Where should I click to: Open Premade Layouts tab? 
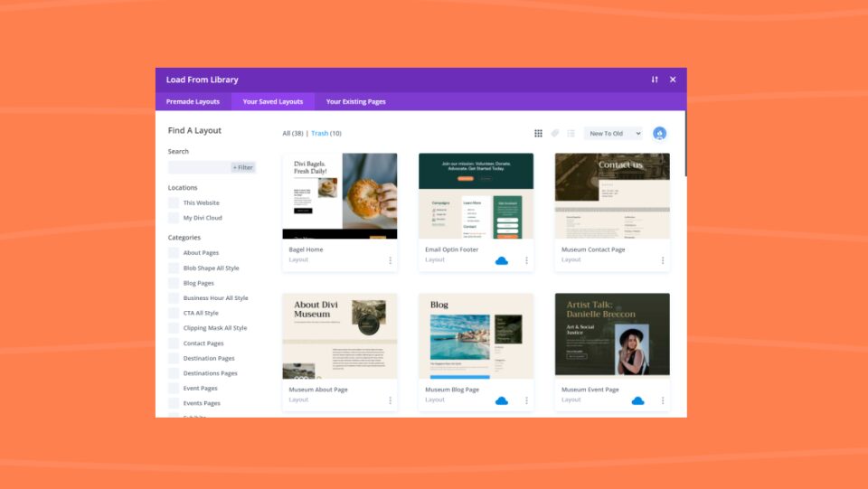(193, 102)
